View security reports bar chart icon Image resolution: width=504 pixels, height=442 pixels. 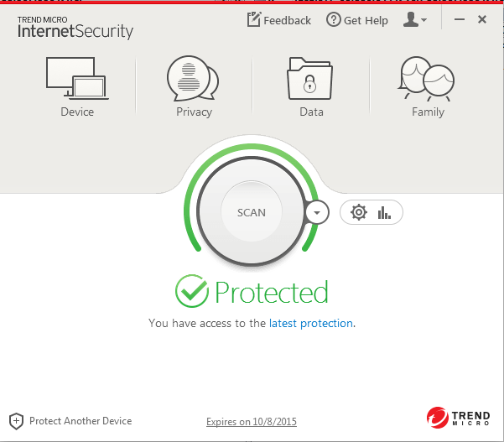[x=385, y=212]
